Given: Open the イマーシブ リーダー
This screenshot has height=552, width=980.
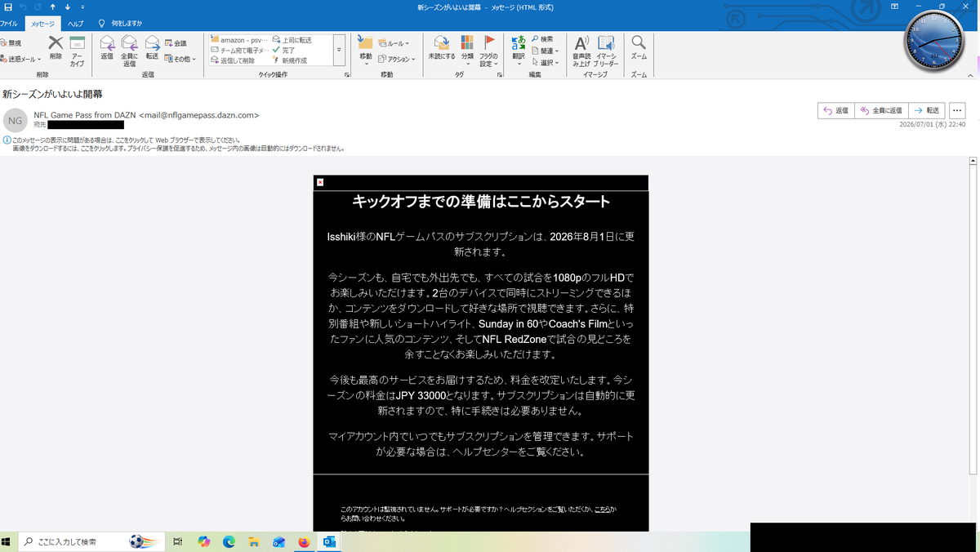Looking at the screenshot, I should click(x=606, y=51).
